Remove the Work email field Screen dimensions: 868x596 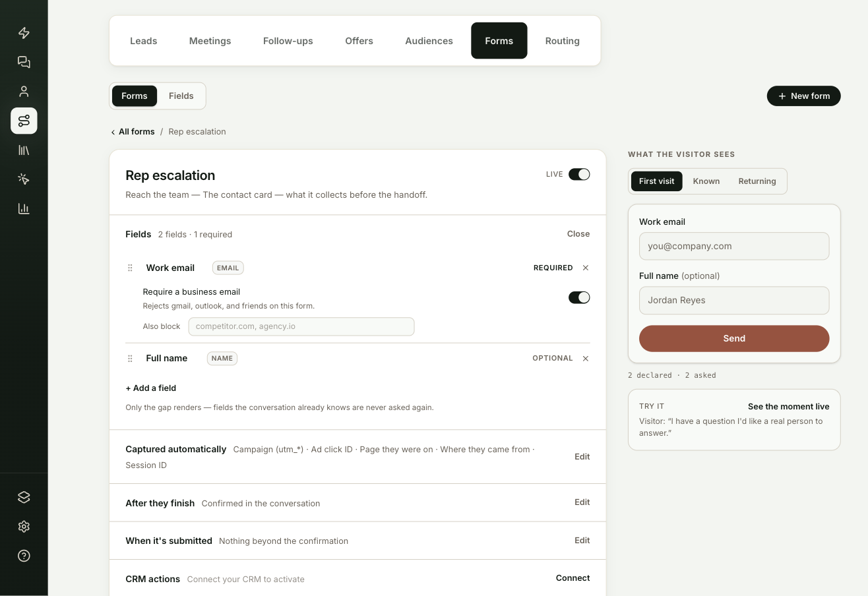pyautogui.click(x=586, y=268)
